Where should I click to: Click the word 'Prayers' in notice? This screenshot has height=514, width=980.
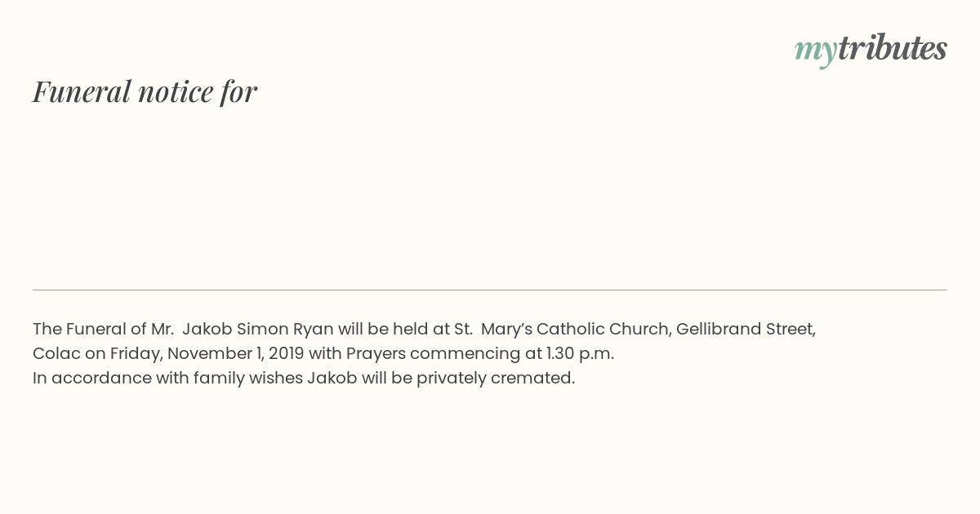tap(376, 354)
